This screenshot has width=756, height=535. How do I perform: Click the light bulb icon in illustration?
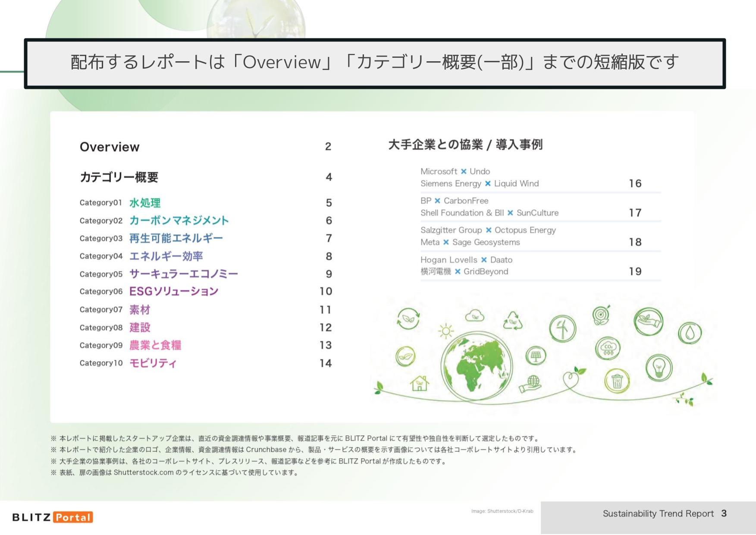pos(659,367)
